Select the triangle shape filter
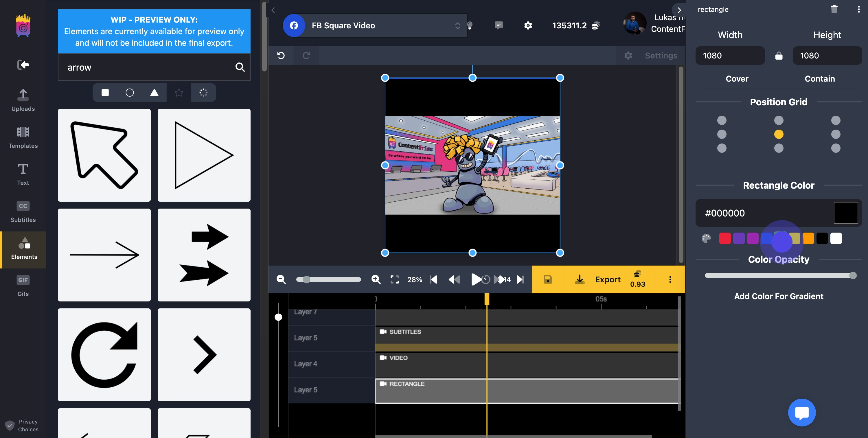Screen dimensions: 868x438 154,93
